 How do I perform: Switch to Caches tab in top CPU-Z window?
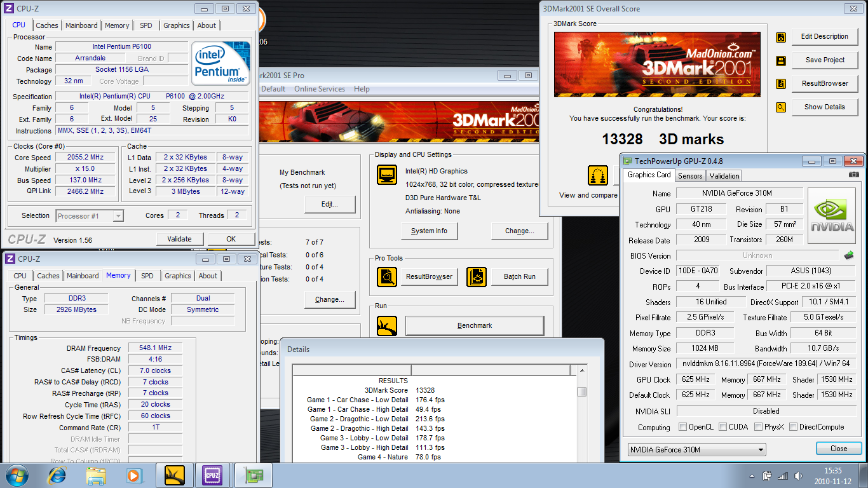47,25
